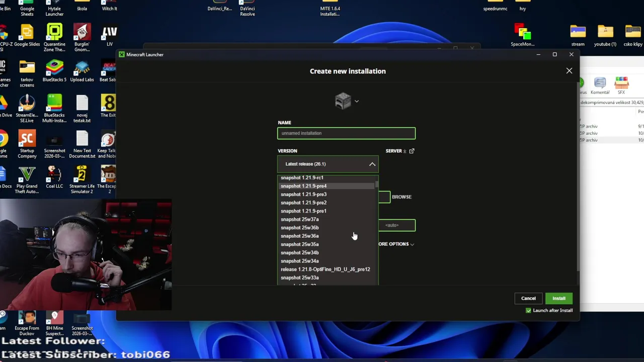Screen dimensions: 644x362
Task: Select the LIV desktop shortcut
Action: [109, 35]
